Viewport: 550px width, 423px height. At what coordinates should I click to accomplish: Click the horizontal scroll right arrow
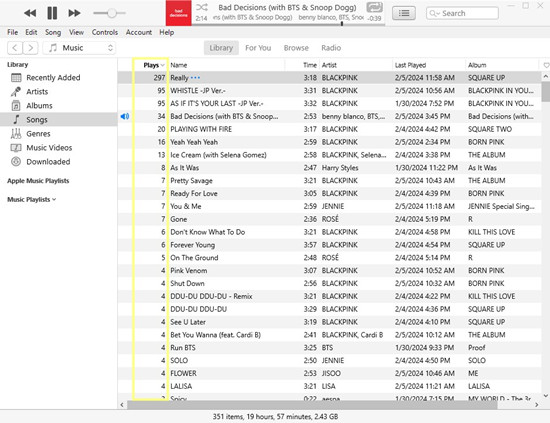point(537,405)
